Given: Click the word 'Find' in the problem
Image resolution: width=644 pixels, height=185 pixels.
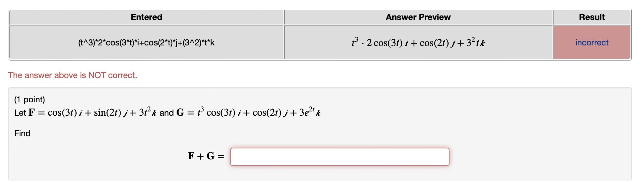Looking at the screenshot, I should pos(22,133).
